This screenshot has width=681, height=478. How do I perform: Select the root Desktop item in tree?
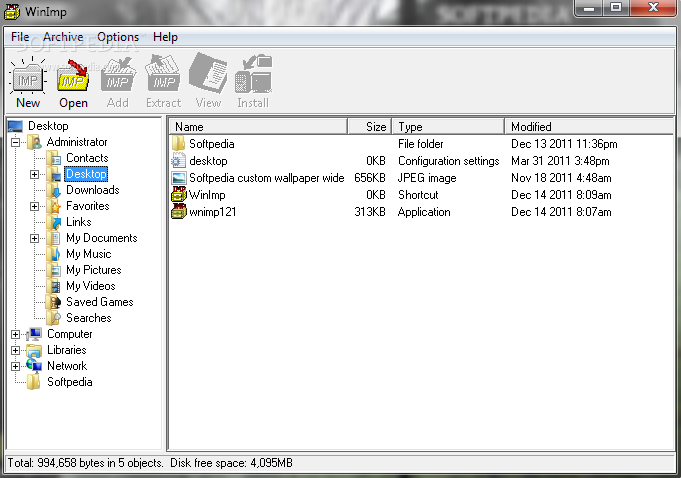click(x=48, y=126)
